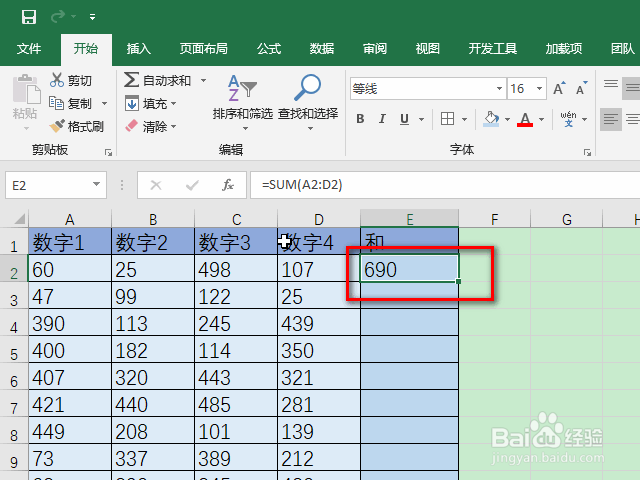Select cell B7 containing 440
The height and width of the screenshot is (480, 640).
(153, 404)
